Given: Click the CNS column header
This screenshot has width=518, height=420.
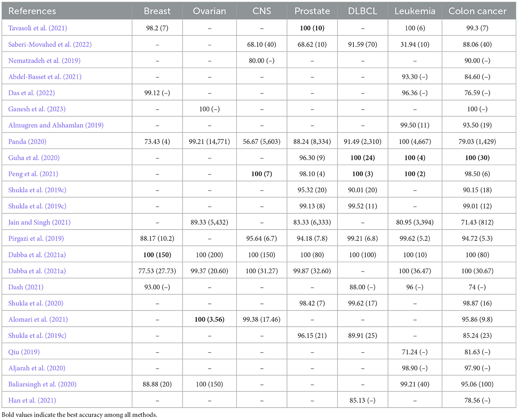Looking at the screenshot, I should click(262, 11).
